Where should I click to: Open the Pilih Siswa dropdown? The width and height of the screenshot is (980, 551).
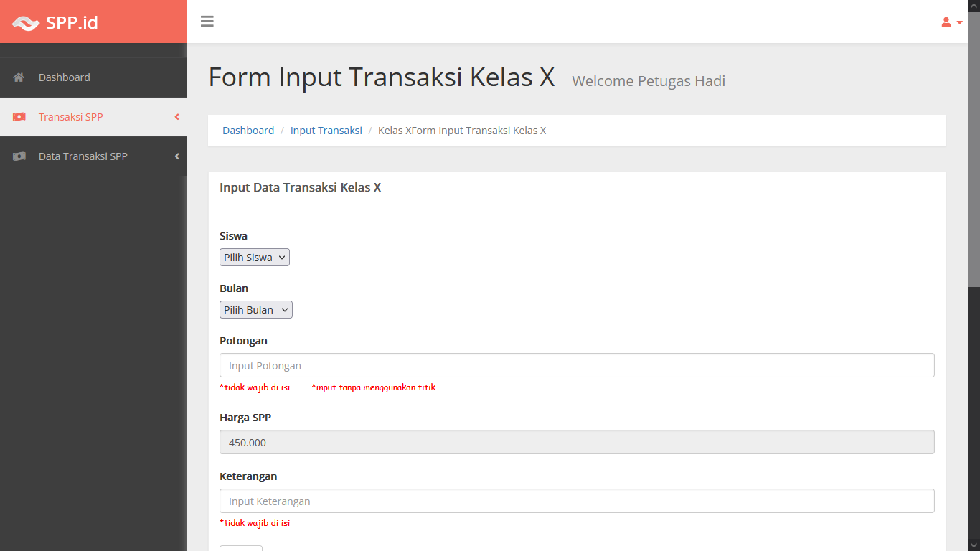255,258
